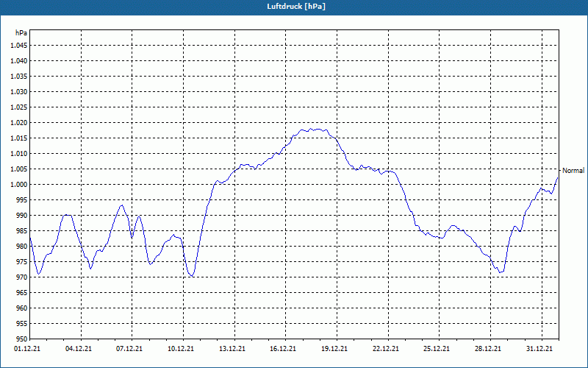Select the 1.010 y-axis value
Image resolution: width=588 pixels, height=368 pixels.
click(x=19, y=154)
